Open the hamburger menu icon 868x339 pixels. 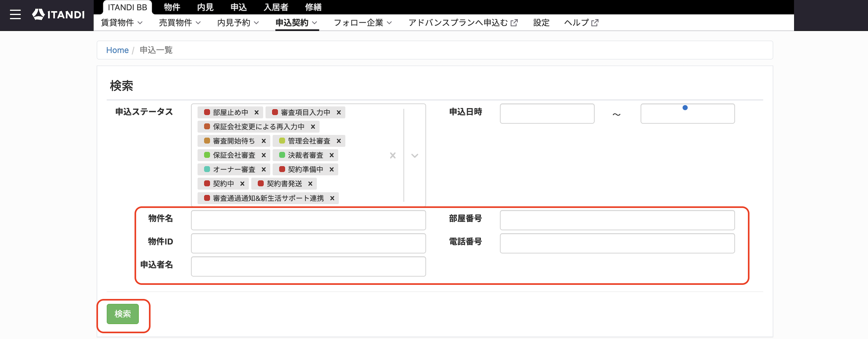[15, 14]
